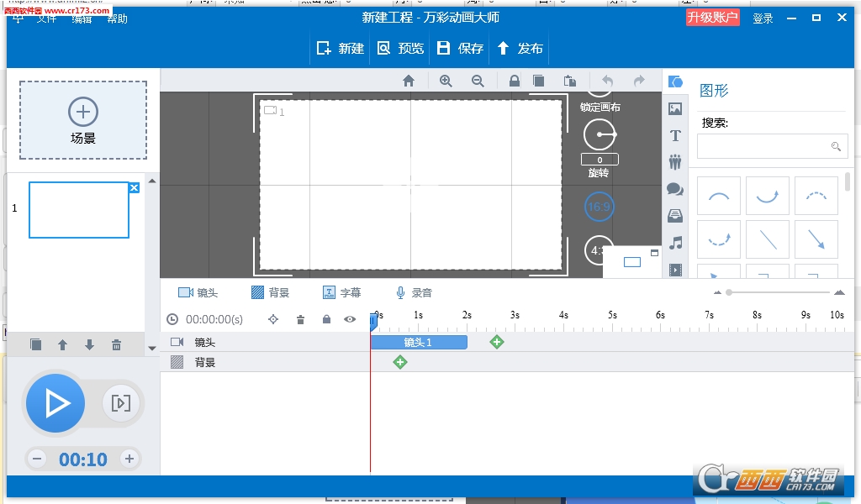Increase scene duration with the plus stepper
This screenshot has width=861, height=504.
129,459
